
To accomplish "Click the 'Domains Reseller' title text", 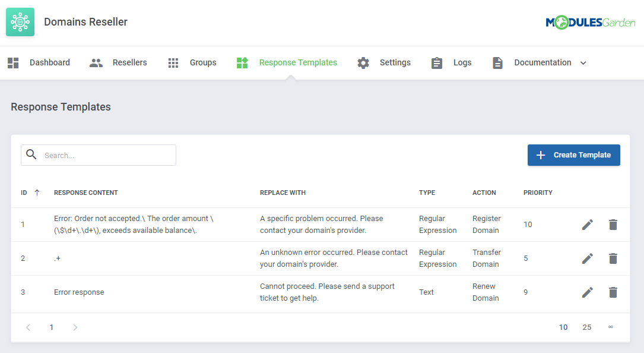I will coord(86,22).
